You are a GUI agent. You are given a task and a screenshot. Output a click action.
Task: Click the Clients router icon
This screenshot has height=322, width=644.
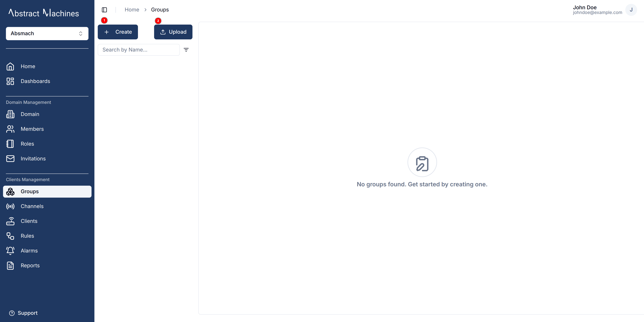pos(10,221)
